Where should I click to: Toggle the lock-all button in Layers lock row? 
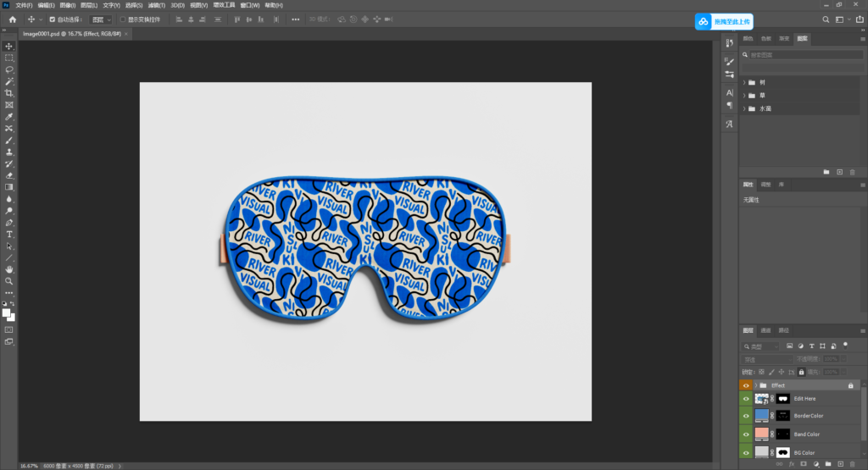click(801, 372)
